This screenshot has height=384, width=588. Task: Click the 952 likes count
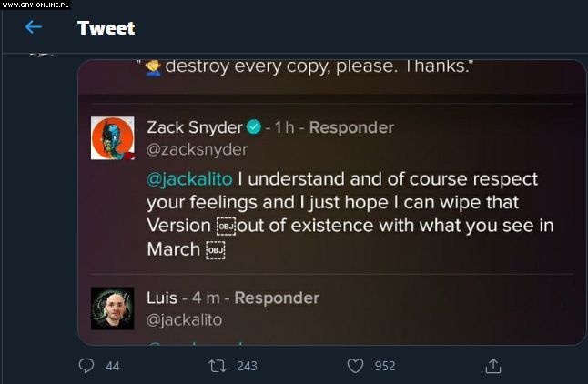384,366
